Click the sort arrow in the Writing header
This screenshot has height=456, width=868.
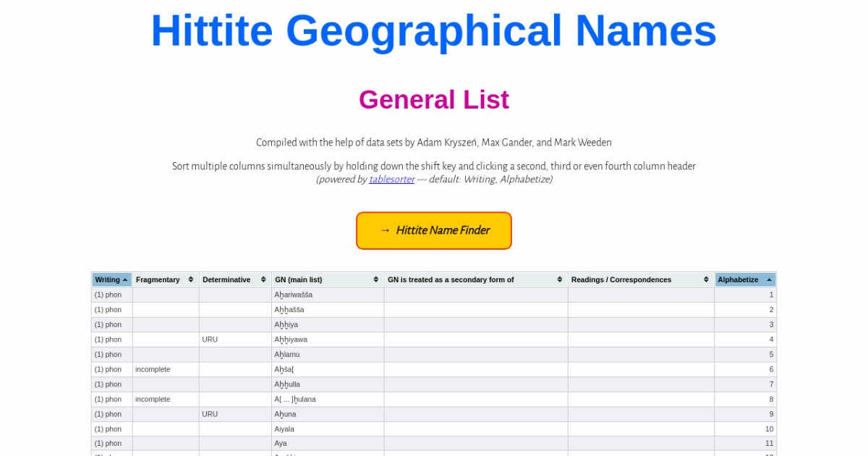click(x=125, y=279)
